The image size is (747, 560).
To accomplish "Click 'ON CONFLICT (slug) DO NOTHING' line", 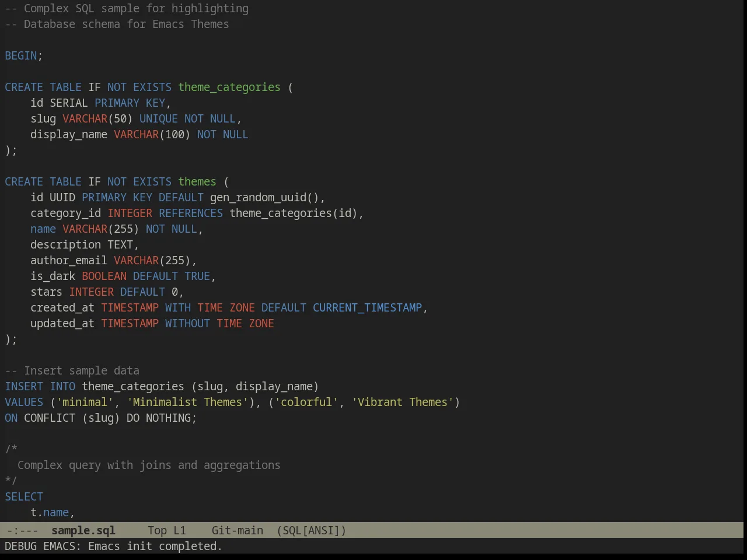I will coord(101,418).
